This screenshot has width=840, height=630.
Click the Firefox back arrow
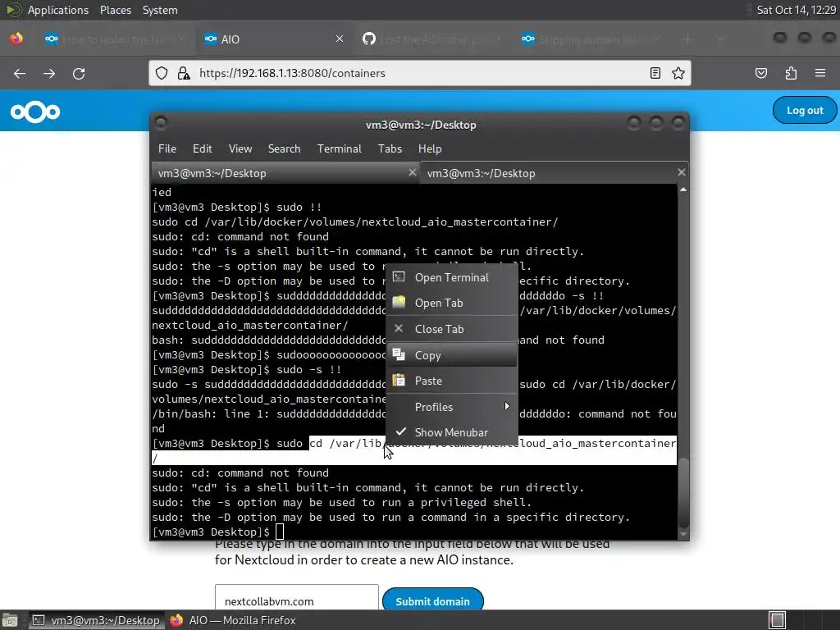pos(20,73)
